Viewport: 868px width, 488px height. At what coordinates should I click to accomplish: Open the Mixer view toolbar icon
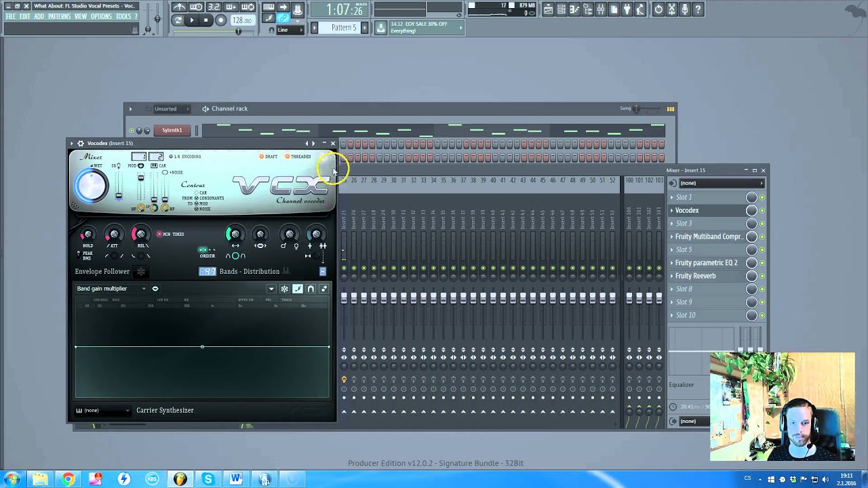coord(601,9)
